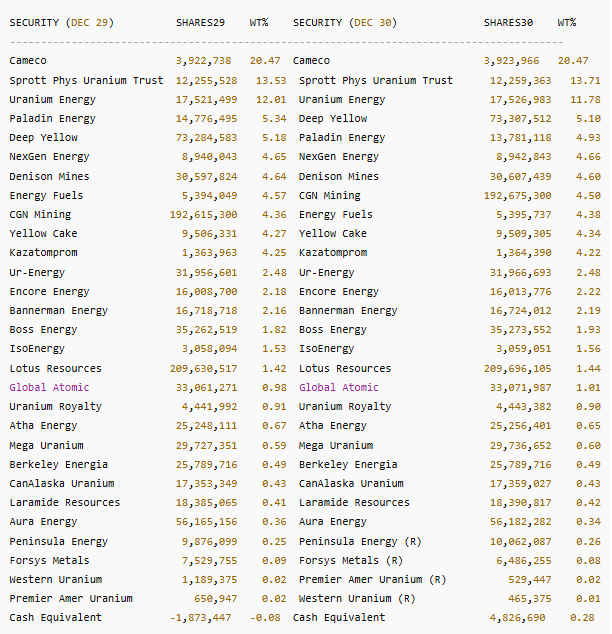Screen dimensions: 612x634
Task: Click Energy Fuels shares 5,394,049
Action: [209, 196]
